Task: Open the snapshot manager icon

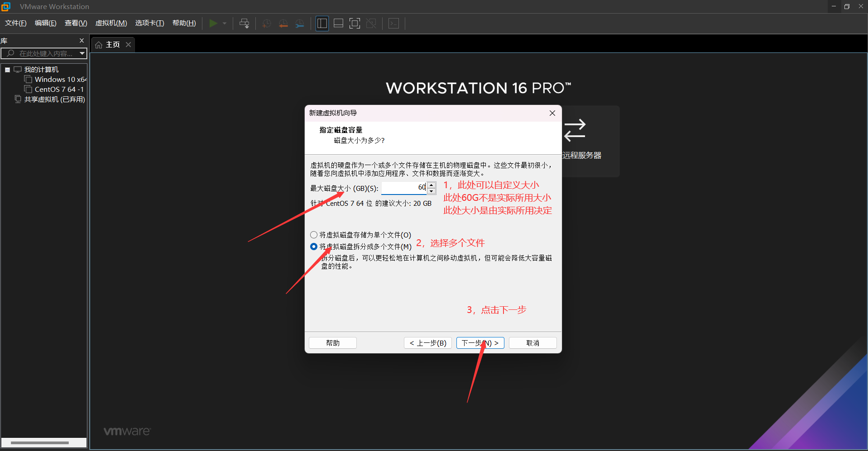Action: (300, 24)
